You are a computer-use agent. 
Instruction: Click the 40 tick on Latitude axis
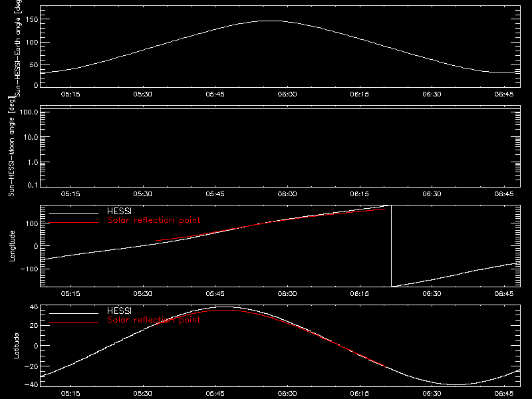point(34,307)
